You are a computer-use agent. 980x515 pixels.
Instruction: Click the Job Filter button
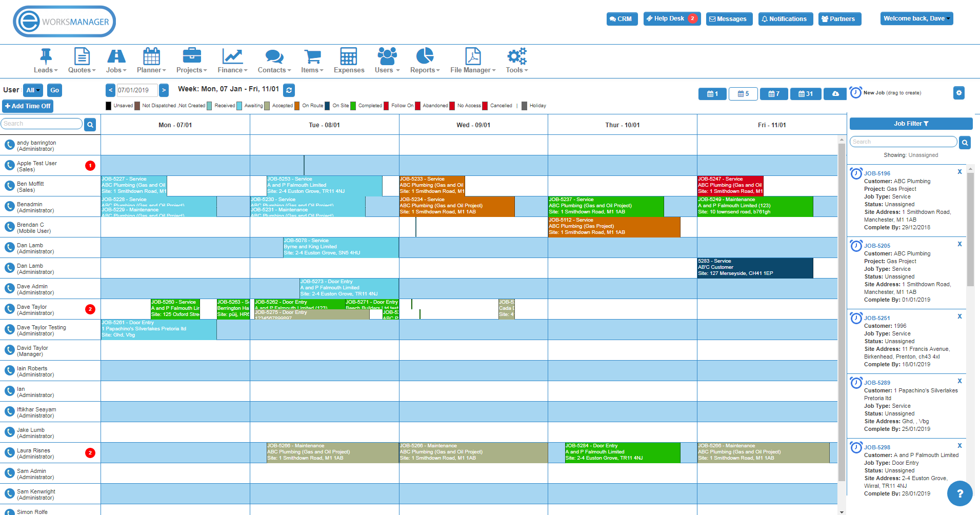tap(911, 124)
